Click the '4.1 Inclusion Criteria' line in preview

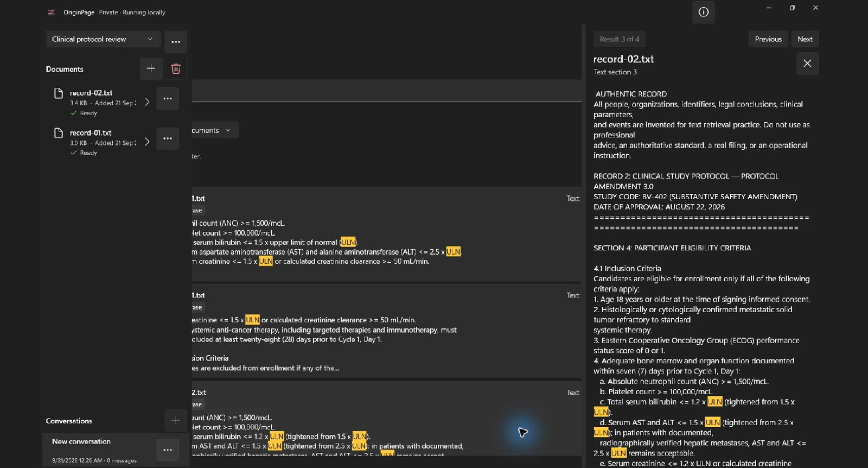tap(627, 268)
